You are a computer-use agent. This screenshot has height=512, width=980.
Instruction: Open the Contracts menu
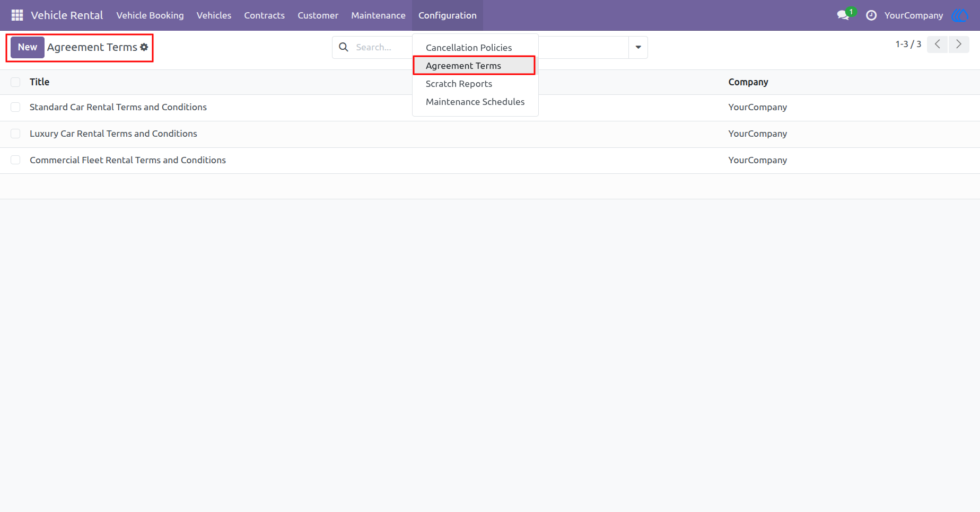[x=265, y=15]
